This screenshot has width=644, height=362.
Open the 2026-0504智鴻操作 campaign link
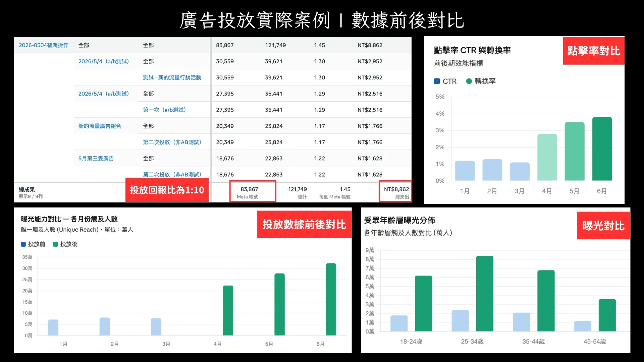tap(43, 45)
